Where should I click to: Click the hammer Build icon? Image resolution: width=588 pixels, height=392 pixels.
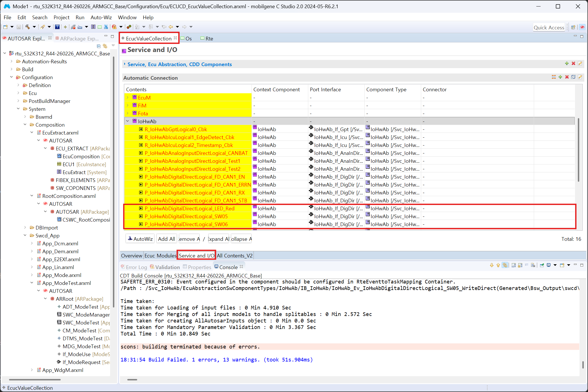point(27,27)
